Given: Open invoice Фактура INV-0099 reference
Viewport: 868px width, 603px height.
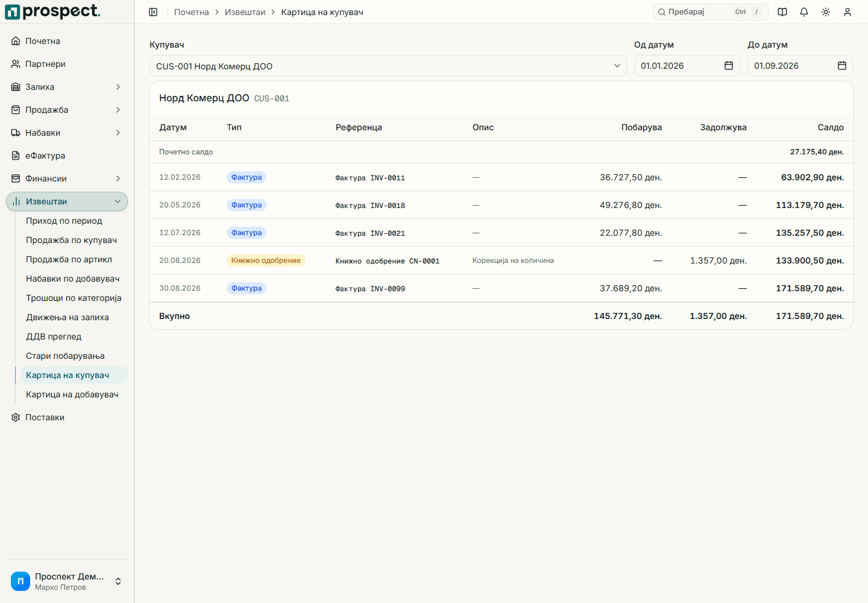Looking at the screenshot, I should click(370, 289).
